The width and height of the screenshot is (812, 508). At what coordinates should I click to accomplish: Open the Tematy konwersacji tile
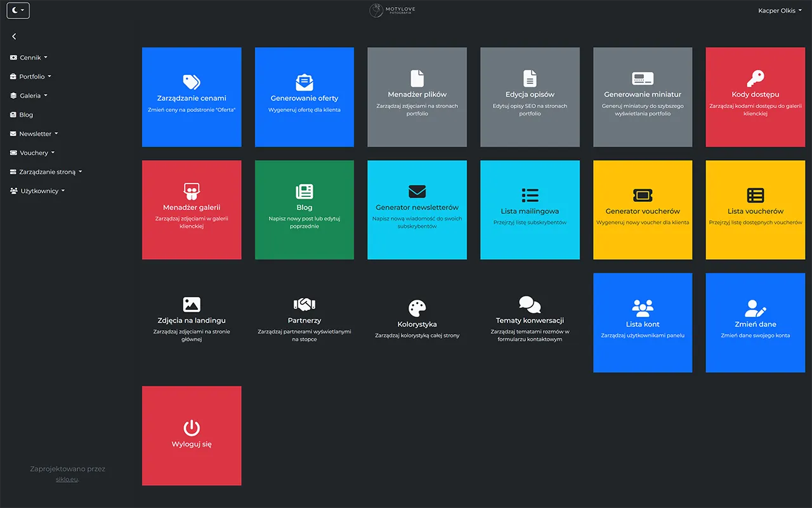[530, 317]
